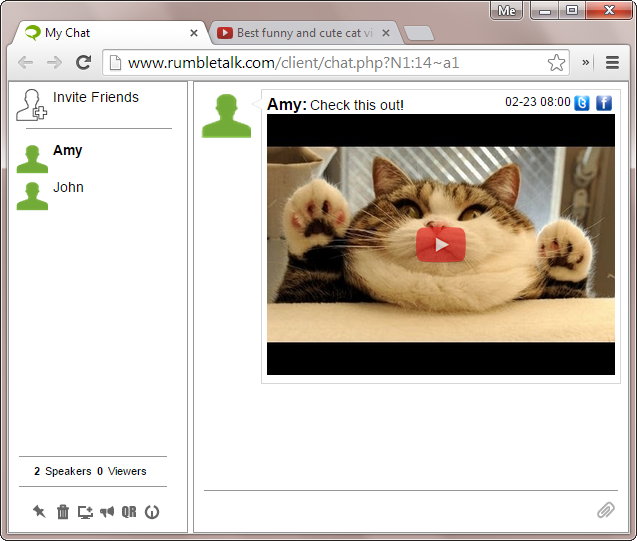Bookmark the page with the star icon
The height and width of the screenshot is (541, 637).
(556, 63)
